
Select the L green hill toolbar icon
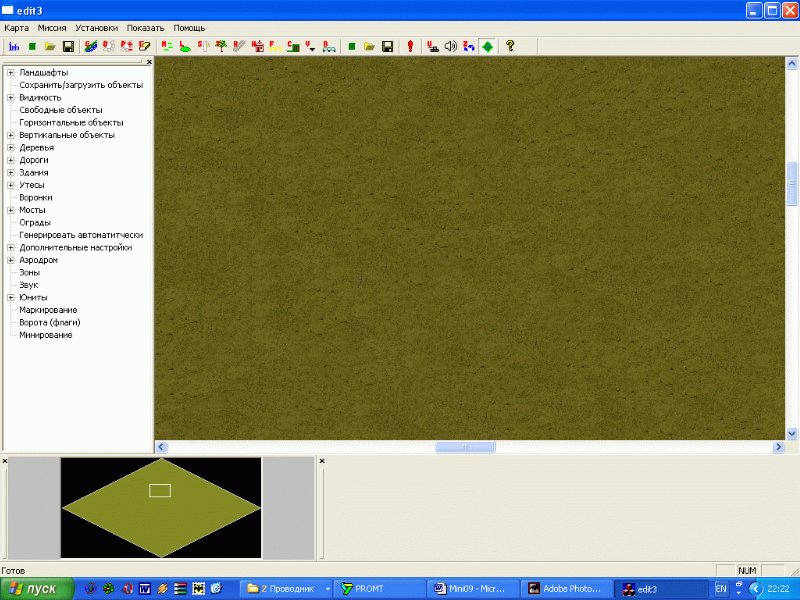[x=185, y=46]
